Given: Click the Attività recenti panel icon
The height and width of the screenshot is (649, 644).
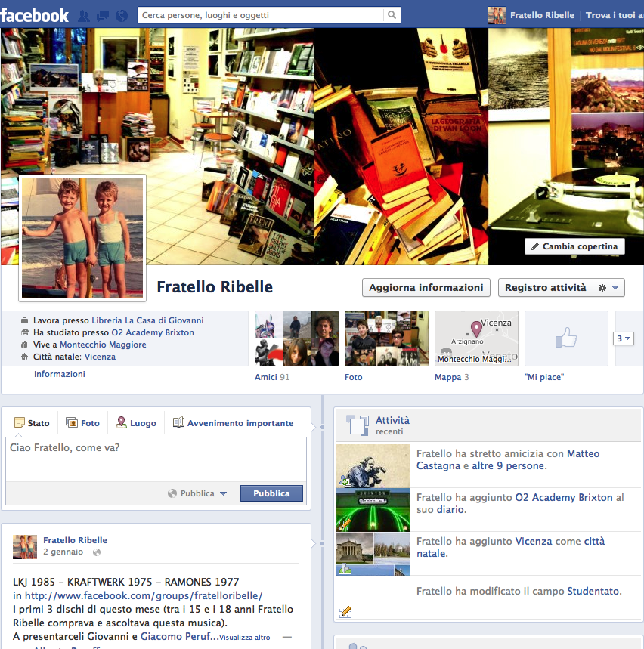Looking at the screenshot, I should 358,425.
